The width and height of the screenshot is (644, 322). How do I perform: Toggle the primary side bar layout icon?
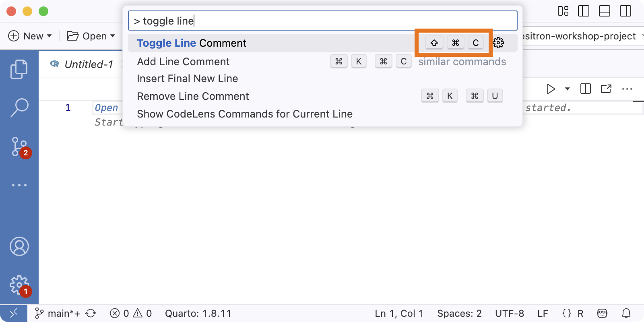(583, 11)
